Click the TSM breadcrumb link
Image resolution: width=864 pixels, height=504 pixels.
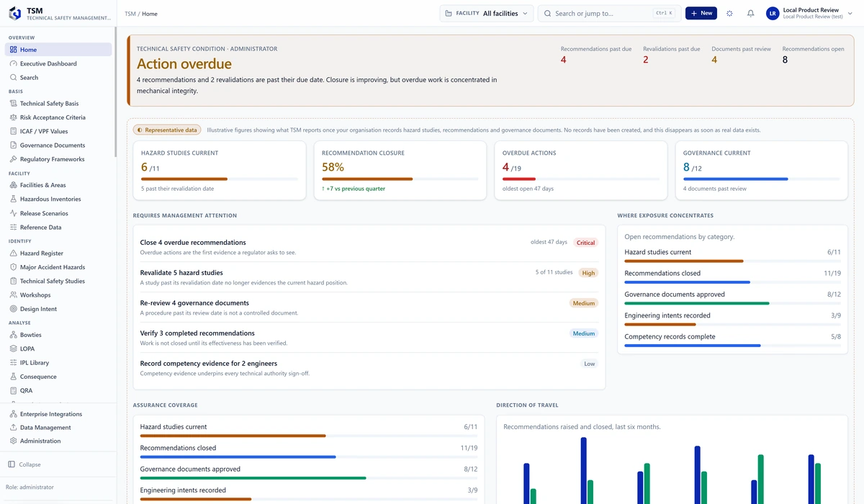point(130,14)
